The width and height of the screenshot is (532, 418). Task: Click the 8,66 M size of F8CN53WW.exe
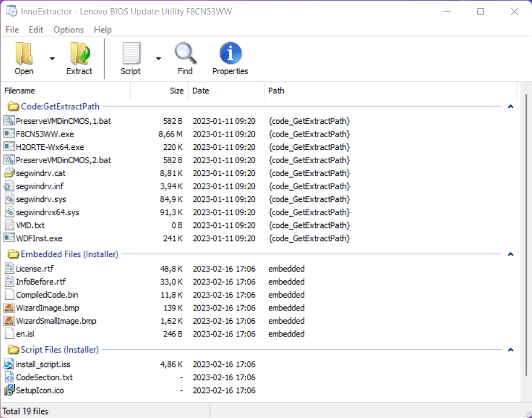pos(171,134)
